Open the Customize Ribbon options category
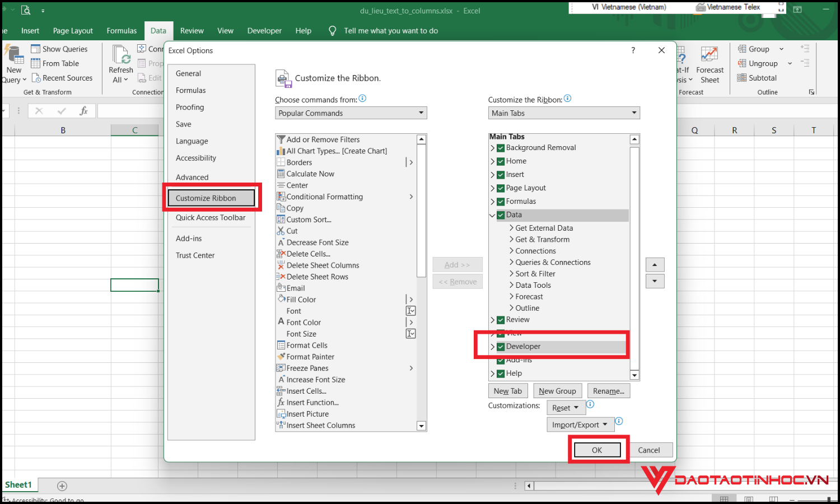This screenshot has width=840, height=504. 211,198
